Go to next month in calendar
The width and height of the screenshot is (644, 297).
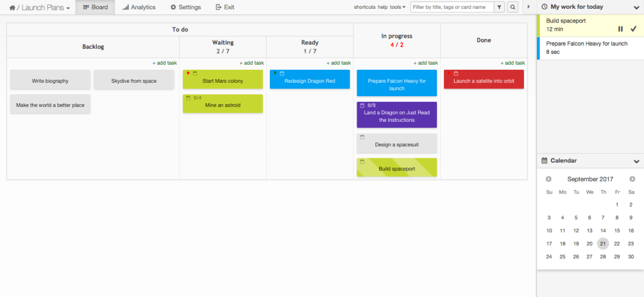click(632, 179)
